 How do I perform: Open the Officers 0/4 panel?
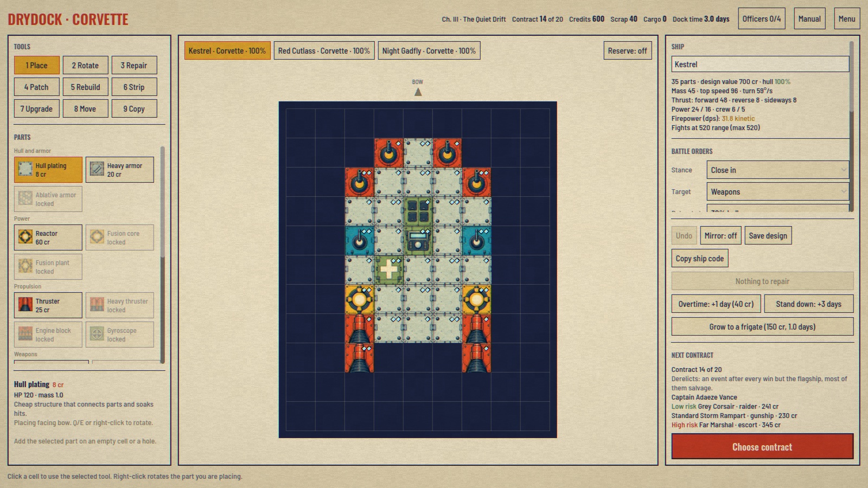(x=761, y=19)
